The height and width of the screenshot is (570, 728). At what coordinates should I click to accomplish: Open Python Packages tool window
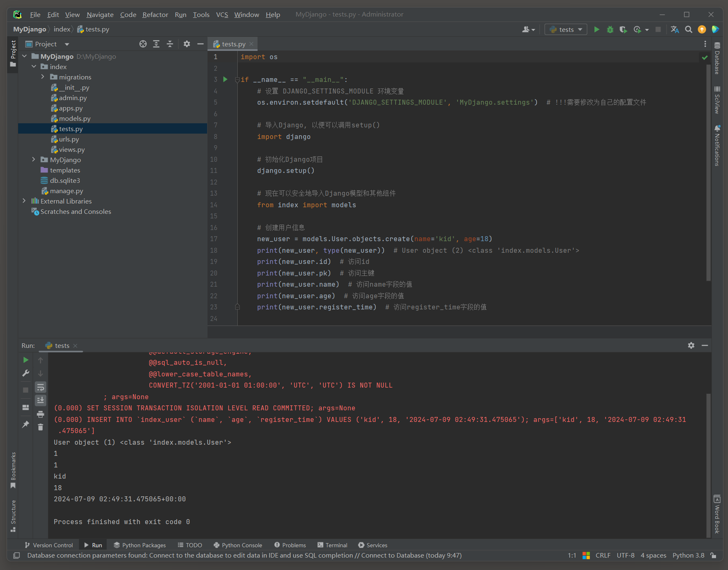tap(140, 545)
